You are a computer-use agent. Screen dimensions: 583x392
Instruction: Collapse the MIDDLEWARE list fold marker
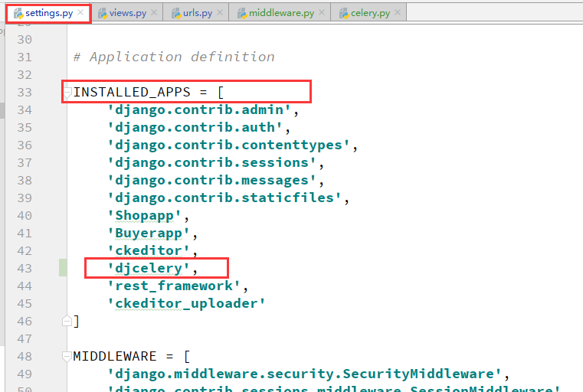coord(67,357)
